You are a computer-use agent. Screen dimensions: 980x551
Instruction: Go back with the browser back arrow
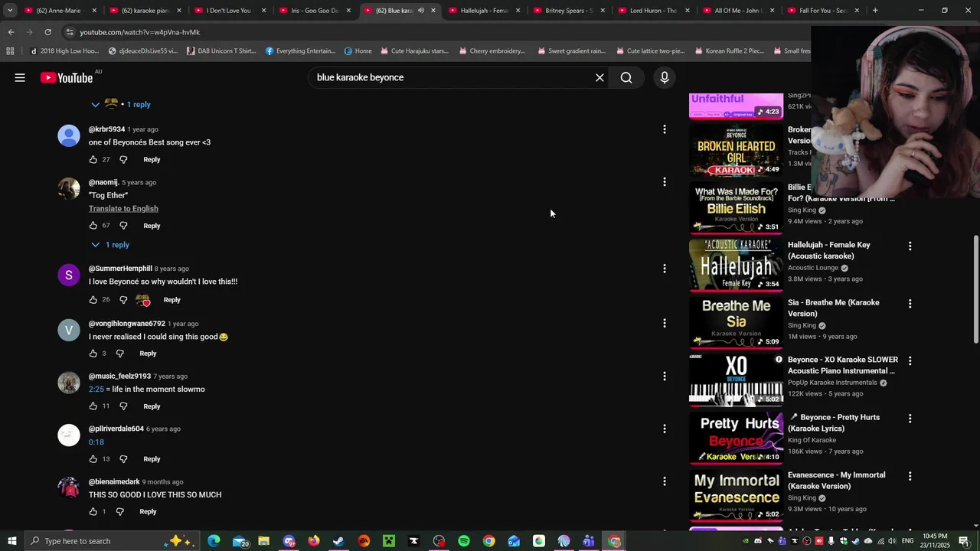(11, 32)
